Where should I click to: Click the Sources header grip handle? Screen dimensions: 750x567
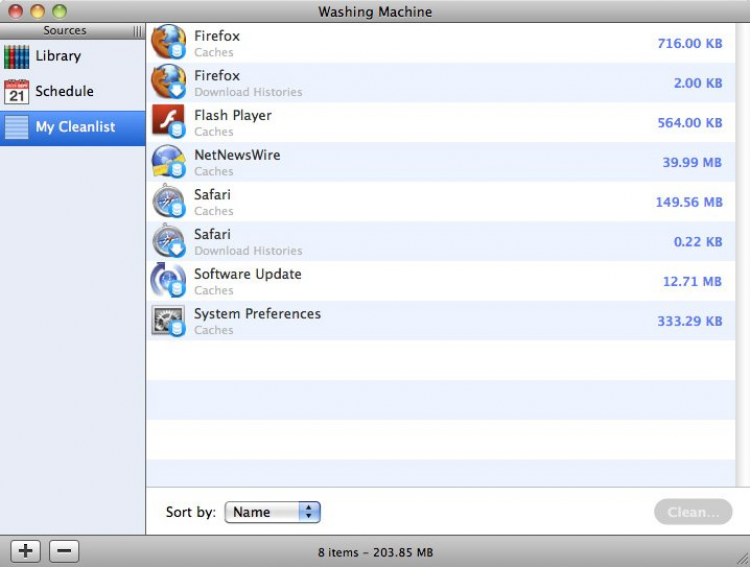click(138, 31)
